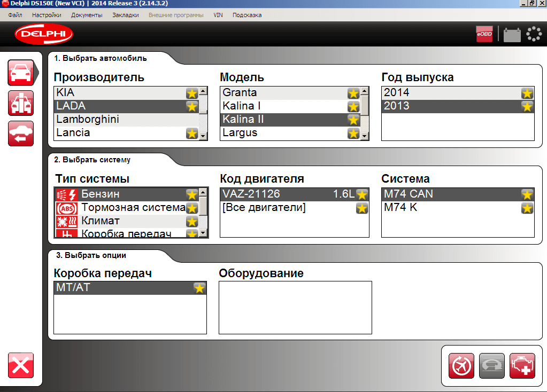The image size is (547, 392).
Task: Open the VIN menu
Action: [218, 15]
